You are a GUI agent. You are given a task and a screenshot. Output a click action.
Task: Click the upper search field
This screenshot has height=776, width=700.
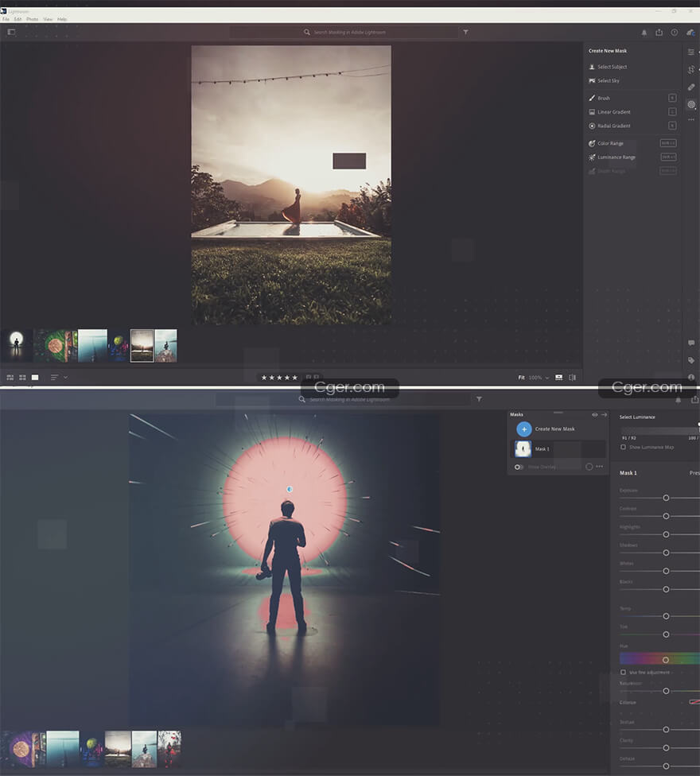(x=344, y=32)
